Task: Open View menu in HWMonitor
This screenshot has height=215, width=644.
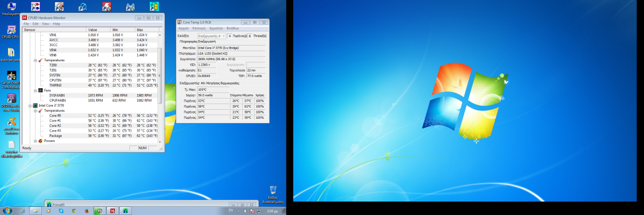Action: (46, 24)
